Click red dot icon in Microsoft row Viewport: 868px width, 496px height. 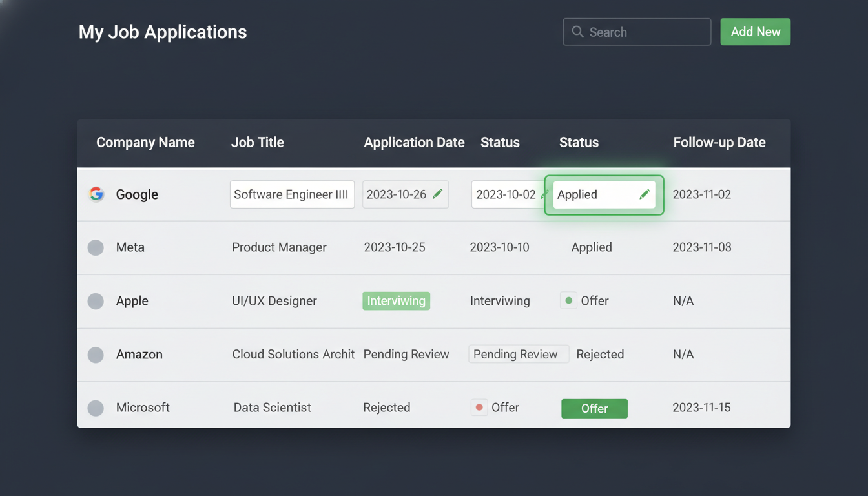[x=479, y=408]
